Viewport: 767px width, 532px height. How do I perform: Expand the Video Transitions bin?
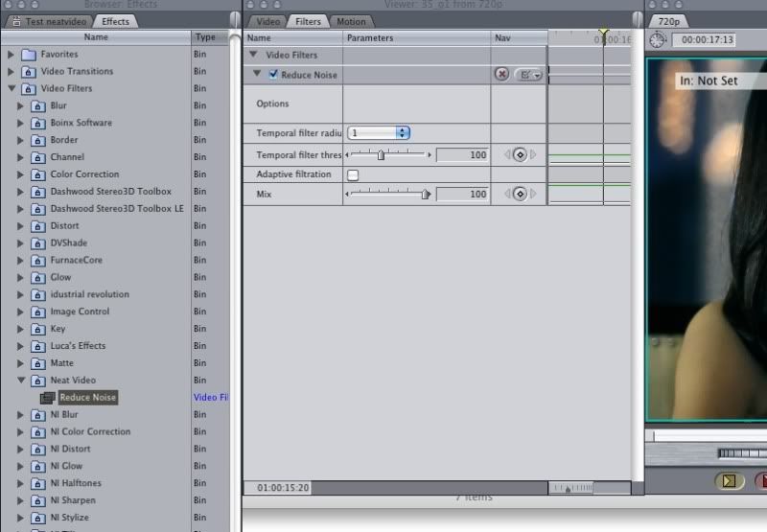11,71
